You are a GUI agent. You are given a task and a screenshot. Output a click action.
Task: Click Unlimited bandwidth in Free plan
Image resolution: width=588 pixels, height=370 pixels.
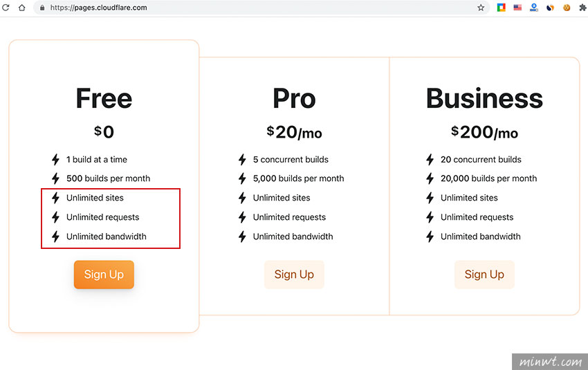point(107,237)
